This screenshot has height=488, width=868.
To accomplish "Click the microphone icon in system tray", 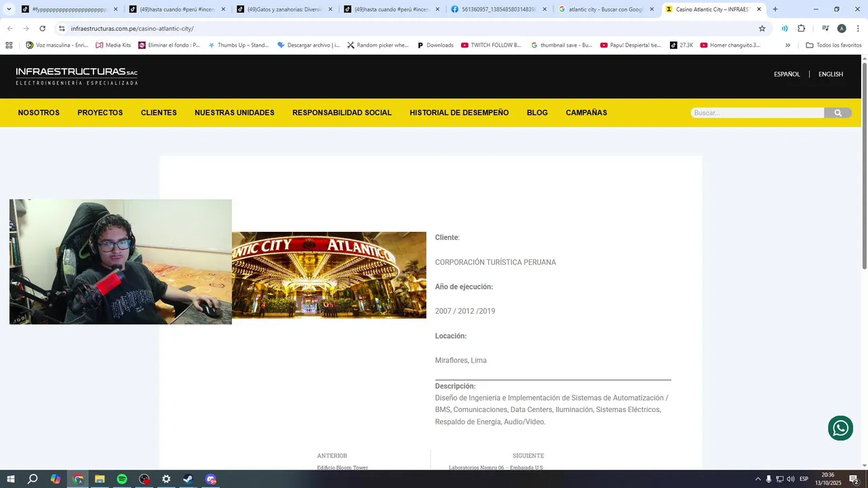I will click(768, 479).
